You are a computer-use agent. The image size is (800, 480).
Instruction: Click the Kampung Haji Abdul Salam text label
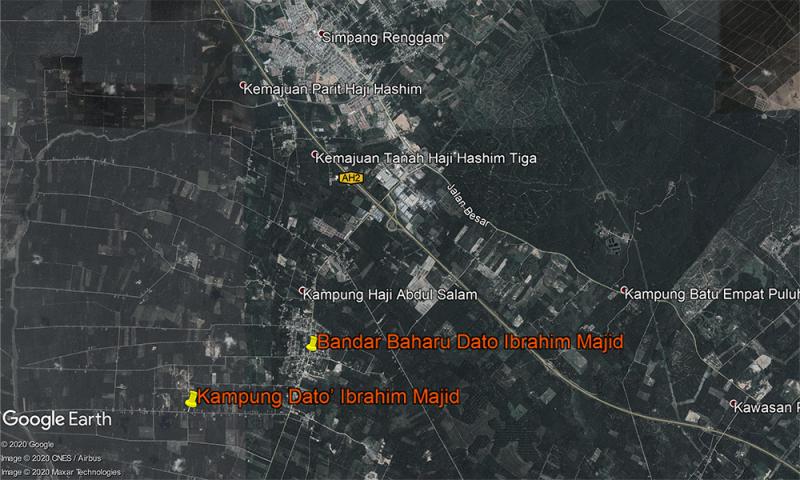[390, 295]
